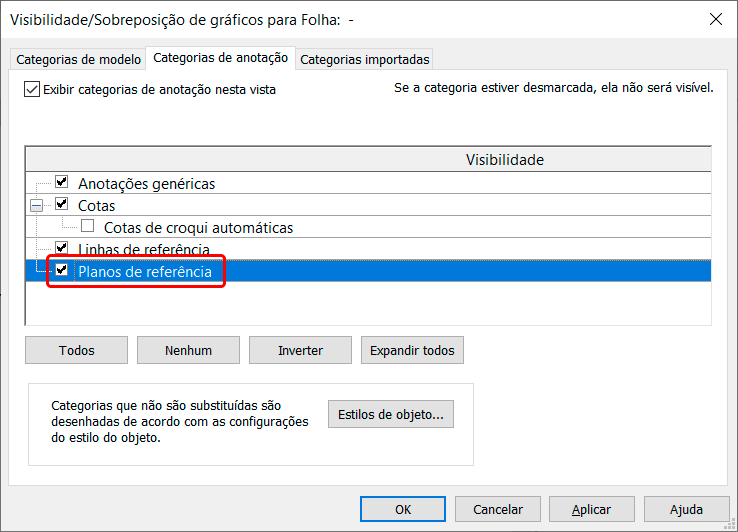Open Estilos de objeto settings
Screen dimensions: 738x532
click(x=390, y=414)
